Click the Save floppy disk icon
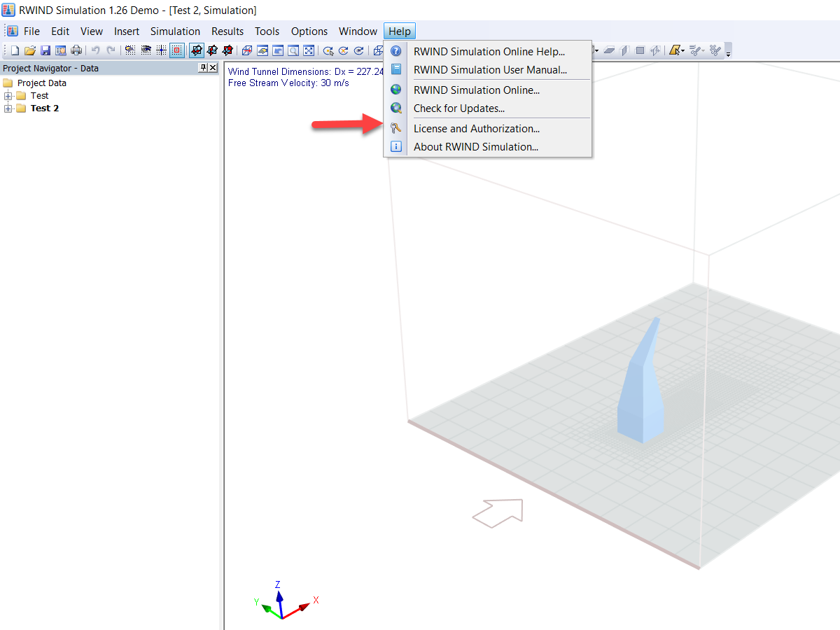The width and height of the screenshot is (840, 630). tap(45, 50)
